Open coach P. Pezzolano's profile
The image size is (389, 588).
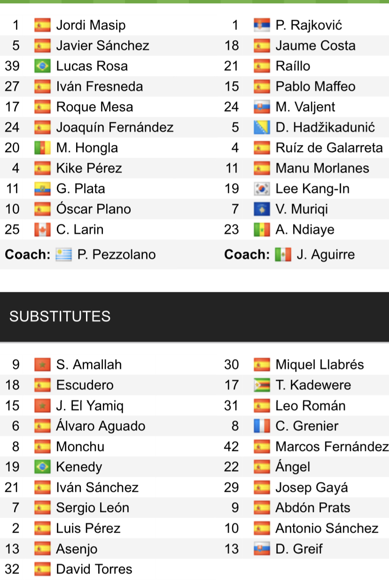(117, 255)
